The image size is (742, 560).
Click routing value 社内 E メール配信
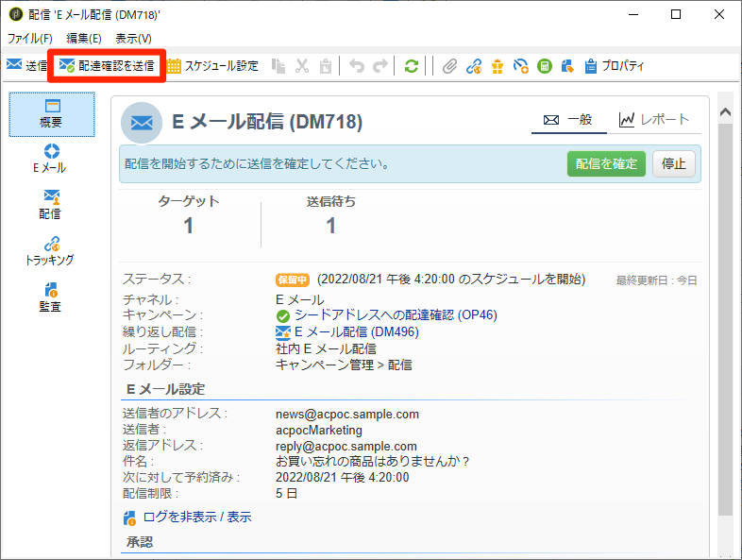[326, 348]
